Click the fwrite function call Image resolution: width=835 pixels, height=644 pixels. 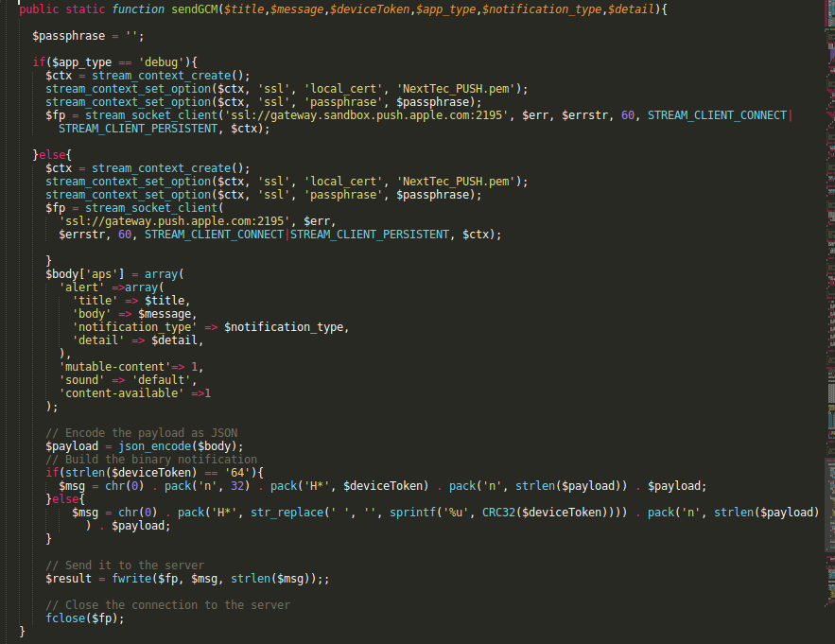pyautogui.click(x=131, y=579)
